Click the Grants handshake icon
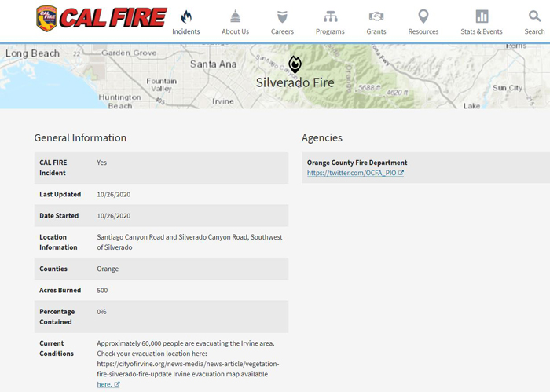Image resolution: width=550 pixels, height=392 pixels. click(x=376, y=16)
